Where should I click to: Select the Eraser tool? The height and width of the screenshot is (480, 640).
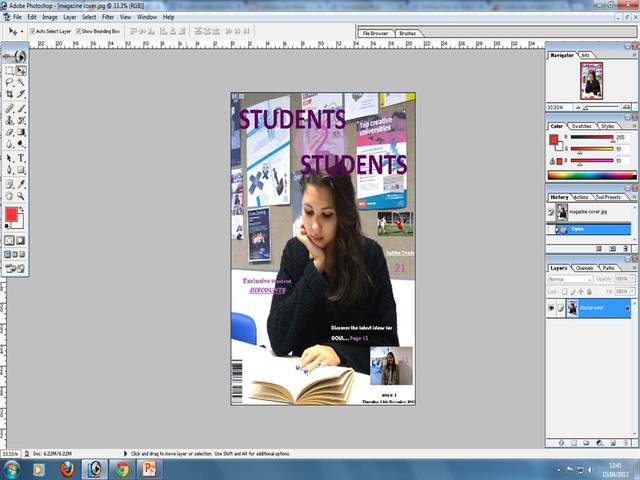9,132
